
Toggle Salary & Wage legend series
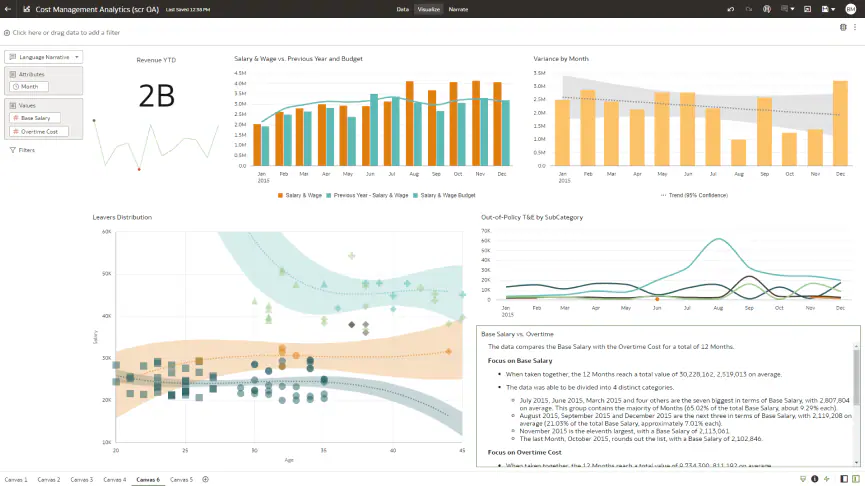(x=300, y=196)
